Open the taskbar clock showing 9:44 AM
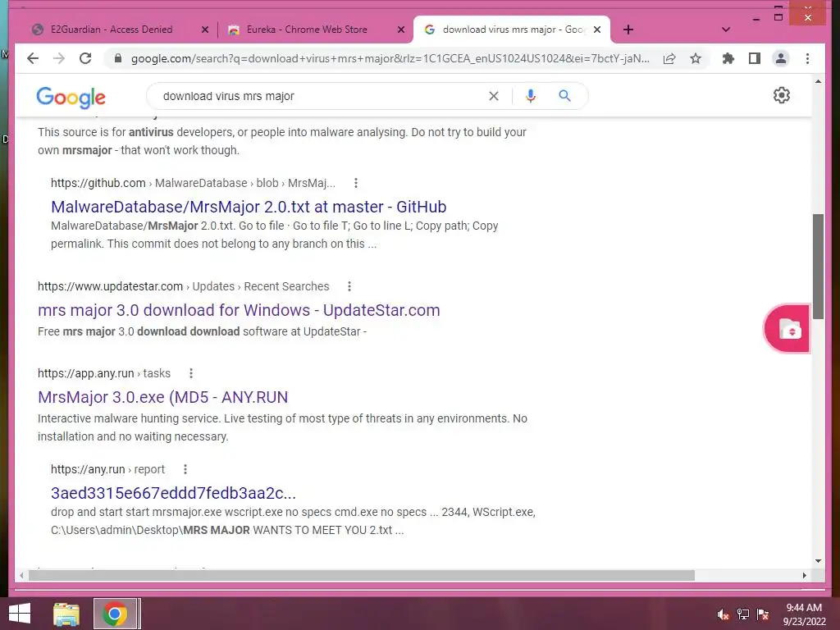Viewport: 840px width, 630px height. [x=804, y=614]
